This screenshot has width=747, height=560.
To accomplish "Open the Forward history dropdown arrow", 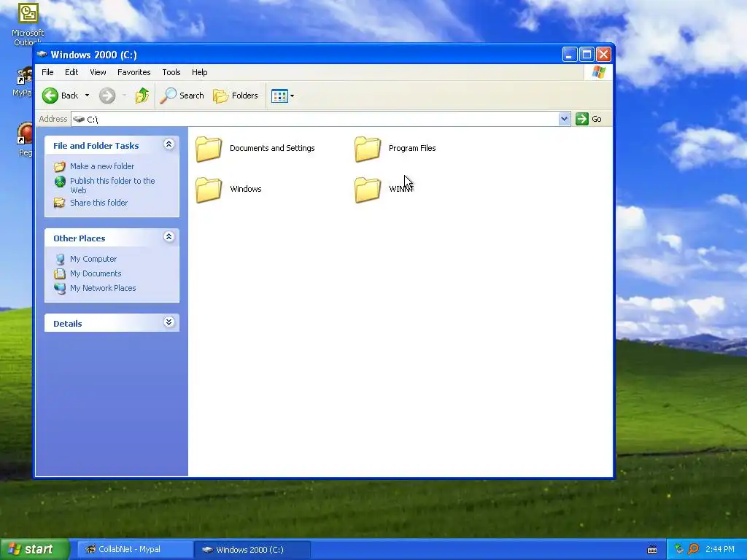I will 124,96.
